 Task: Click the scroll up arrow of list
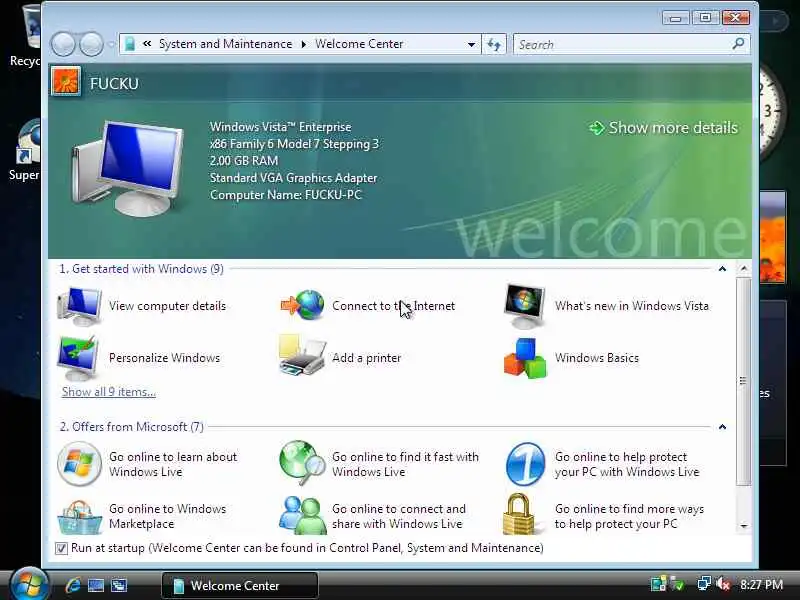[744, 268]
